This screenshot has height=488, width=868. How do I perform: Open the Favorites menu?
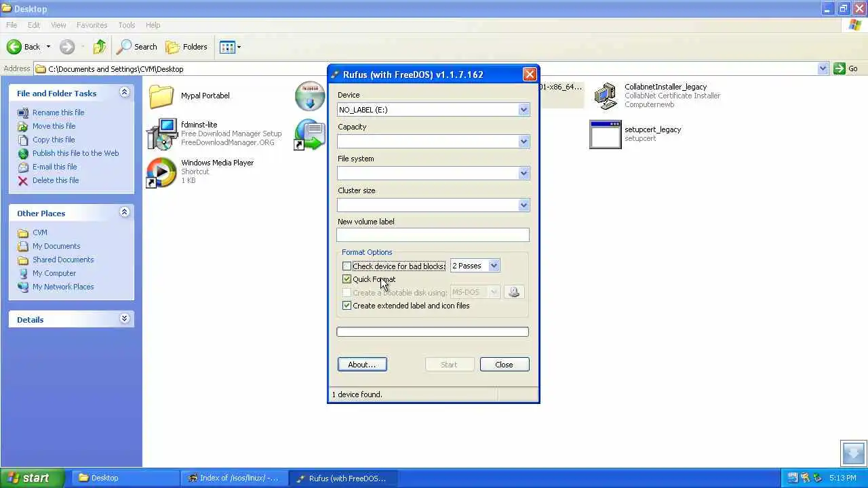click(92, 25)
